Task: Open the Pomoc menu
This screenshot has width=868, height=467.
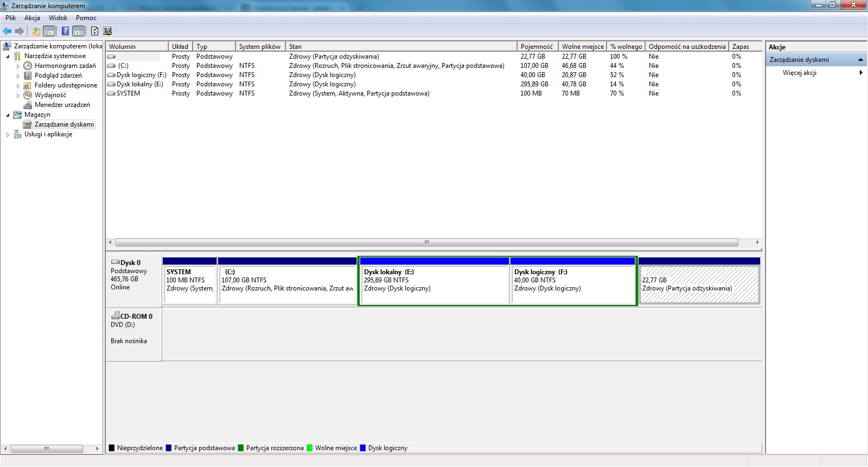Action: (x=86, y=18)
